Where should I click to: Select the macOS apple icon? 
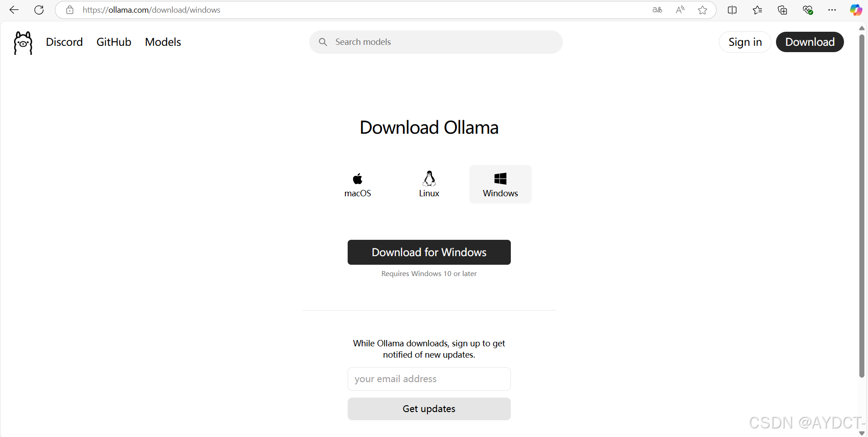358,179
